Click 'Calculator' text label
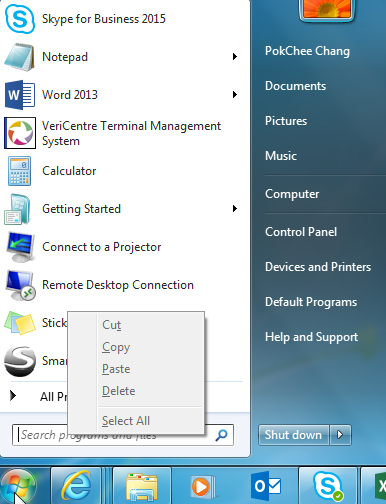 [x=69, y=171]
